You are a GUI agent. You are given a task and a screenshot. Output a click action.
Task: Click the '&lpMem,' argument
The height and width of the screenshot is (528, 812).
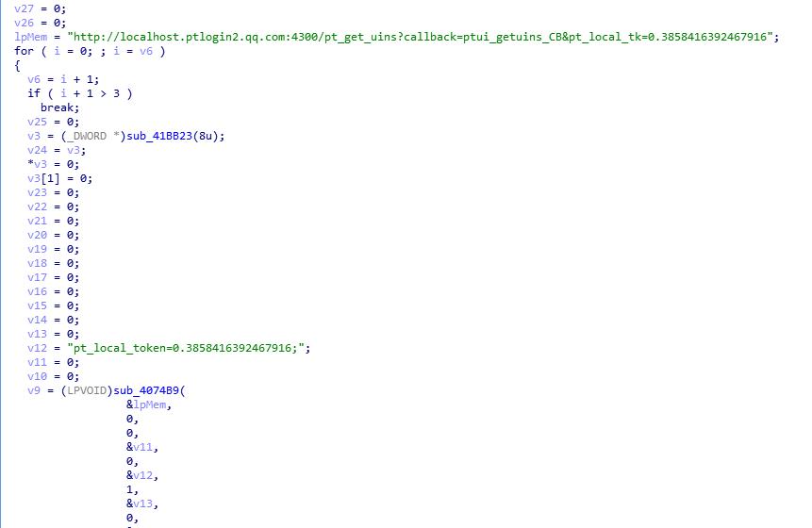[x=149, y=404]
